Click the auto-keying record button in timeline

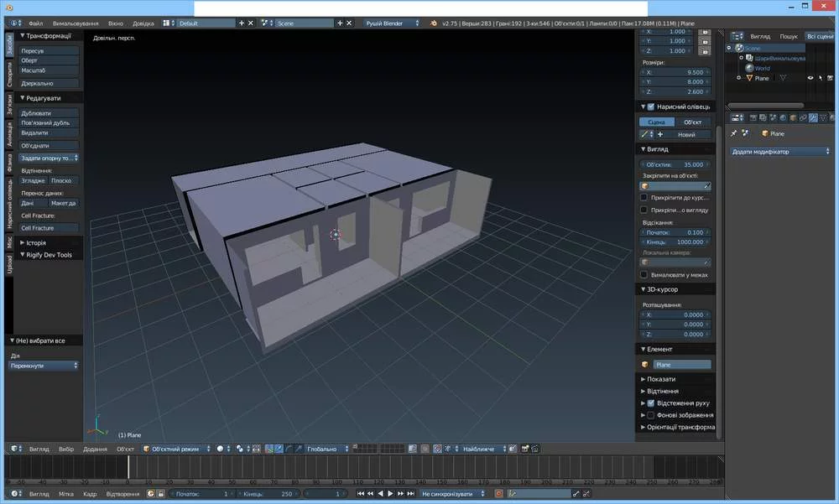pyautogui.click(x=498, y=494)
